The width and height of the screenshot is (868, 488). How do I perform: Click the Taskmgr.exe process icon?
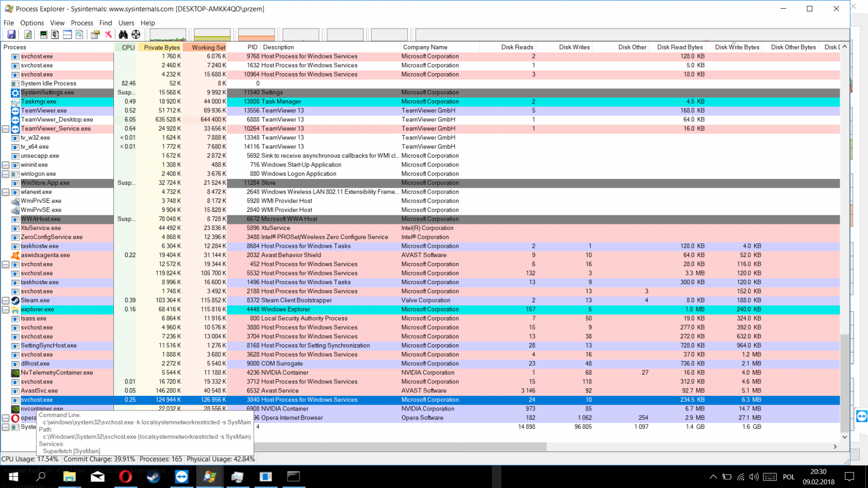click(x=16, y=101)
